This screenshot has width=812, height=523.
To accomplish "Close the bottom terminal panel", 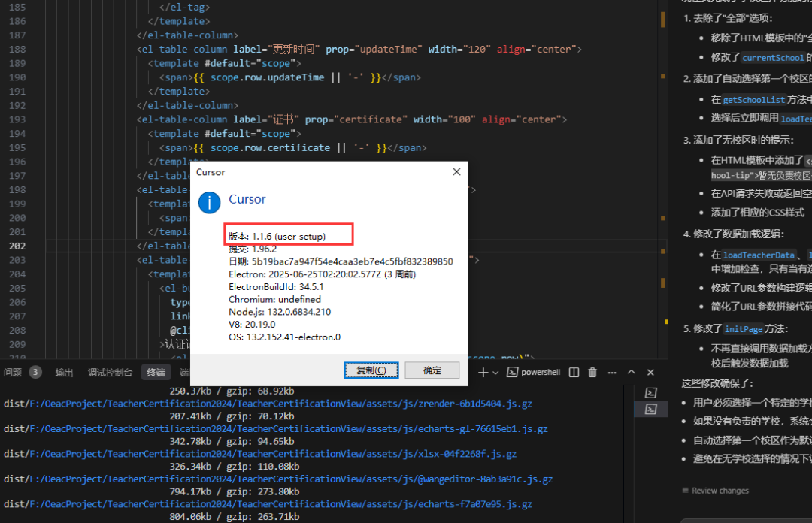I will pyautogui.click(x=650, y=373).
